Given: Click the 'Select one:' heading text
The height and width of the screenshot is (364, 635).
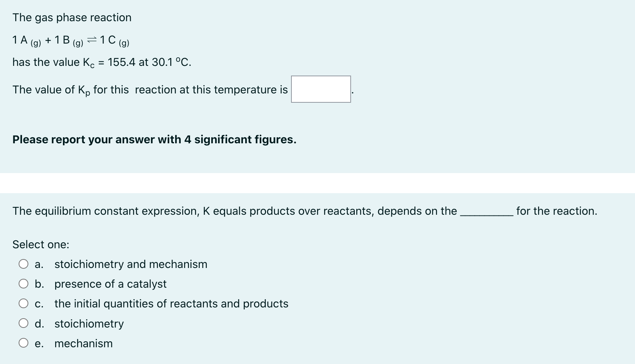Looking at the screenshot, I should tap(40, 244).
